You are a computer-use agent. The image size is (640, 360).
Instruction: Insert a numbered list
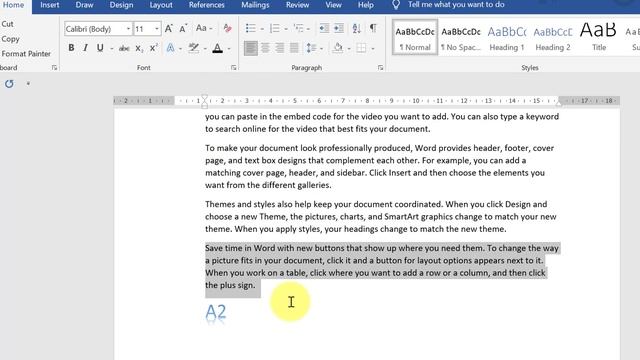[275, 28]
